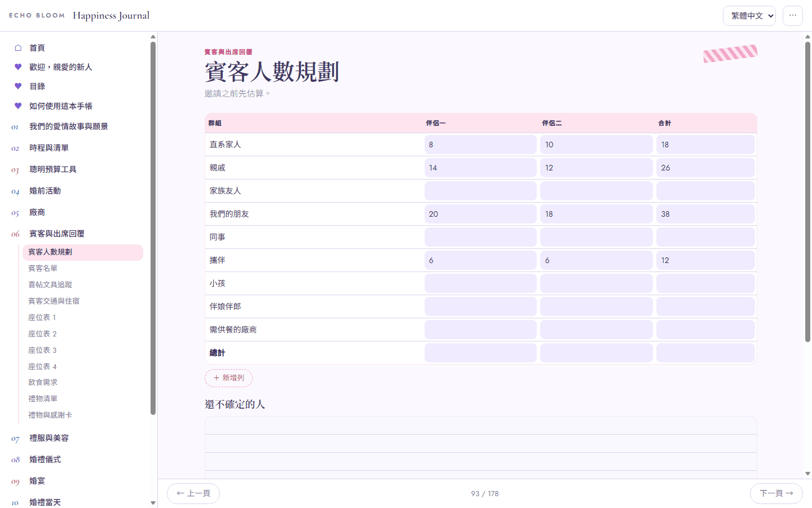
Task: Click the heart icon next to 目錄
Action: coord(18,86)
